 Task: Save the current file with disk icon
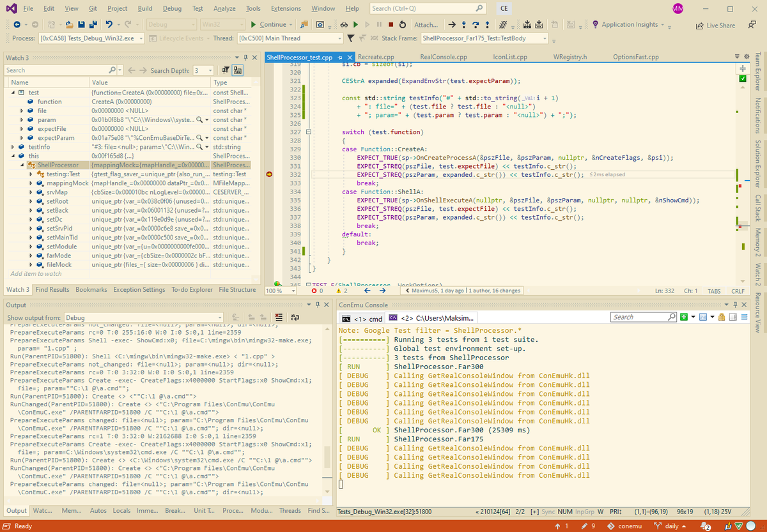click(x=81, y=25)
